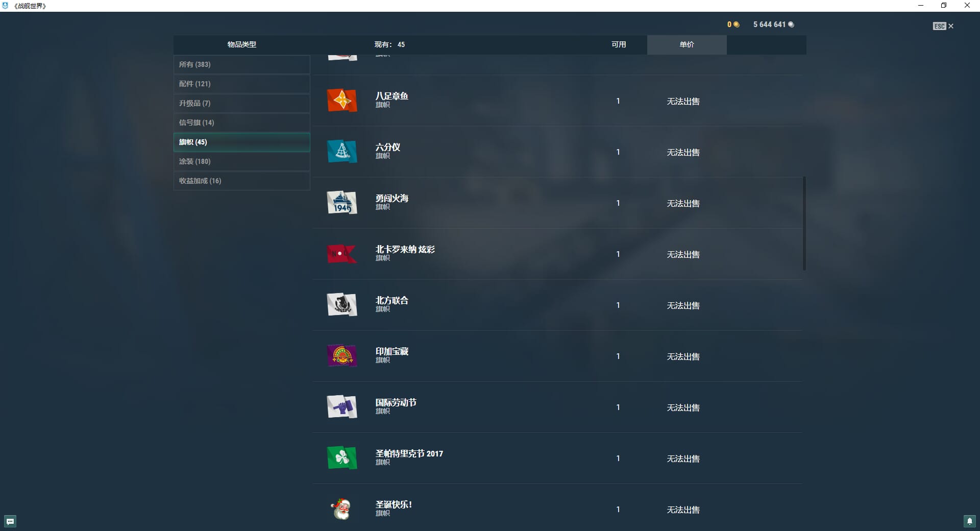The image size is (980, 531).
Task: Click the 圣诞快乐 Santa icon
Action: [341, 509]
